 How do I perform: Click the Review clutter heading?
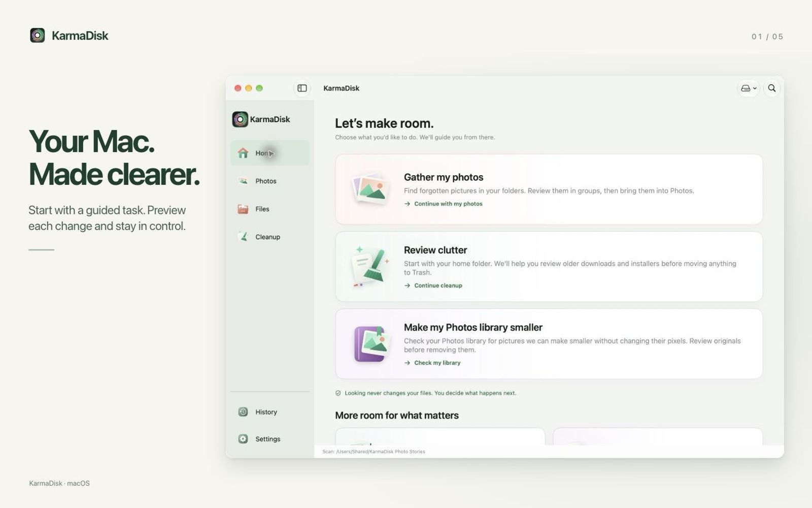tap(435, 250)
